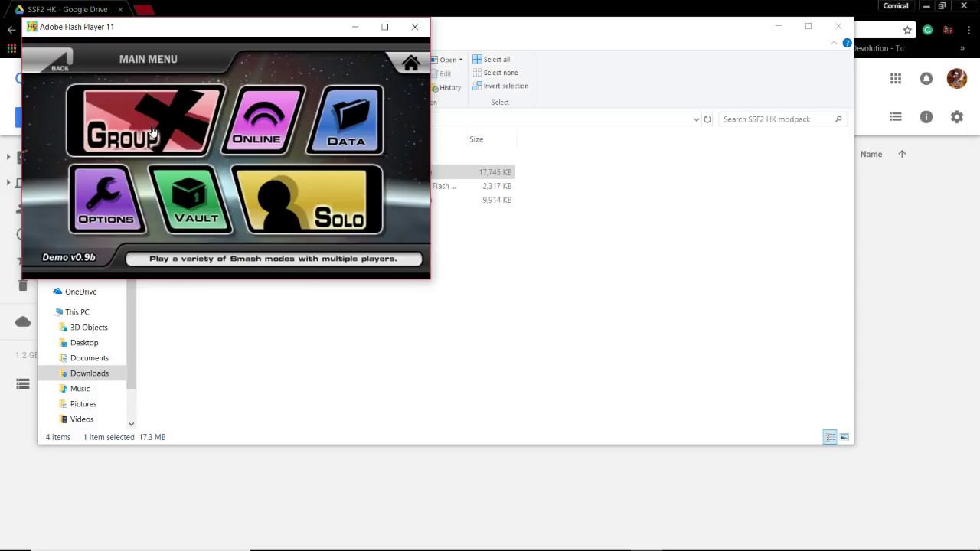Open Desktop folder in Explorer sidebar
980x551 pixels.
pyautogui.click(x=79, y=343)
